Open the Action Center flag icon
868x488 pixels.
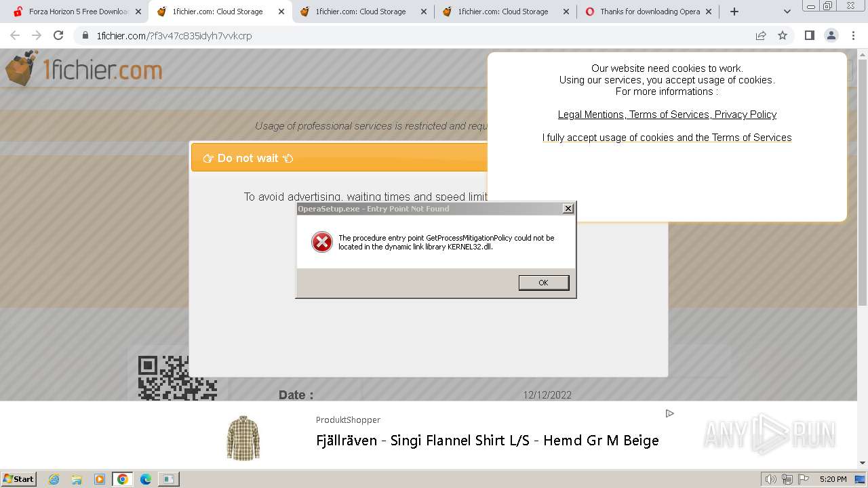pos(804,479)
